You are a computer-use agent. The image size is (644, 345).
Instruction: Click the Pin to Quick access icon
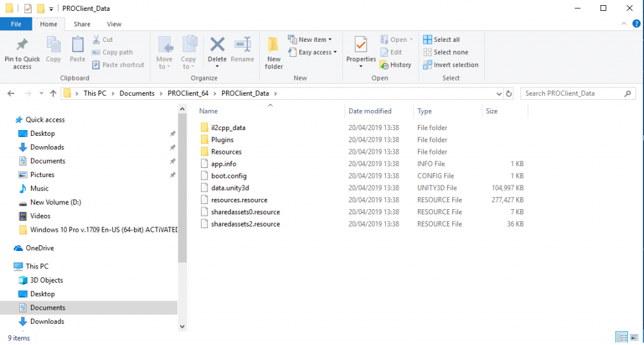tap(22, 45)
